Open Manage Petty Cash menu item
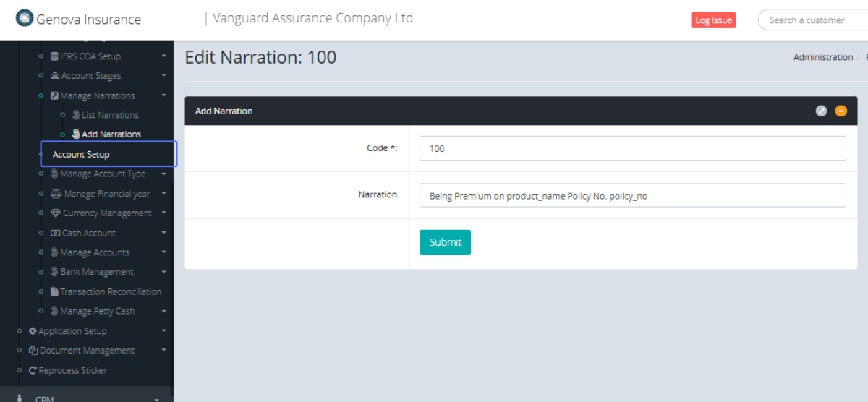This screenshot has height=402, width=868. click(x=97, y=311)
